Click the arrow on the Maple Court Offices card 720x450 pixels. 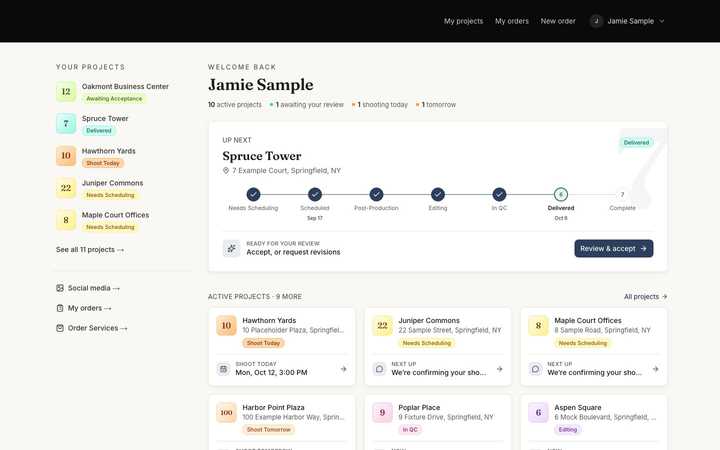click(x=656, y=369)
